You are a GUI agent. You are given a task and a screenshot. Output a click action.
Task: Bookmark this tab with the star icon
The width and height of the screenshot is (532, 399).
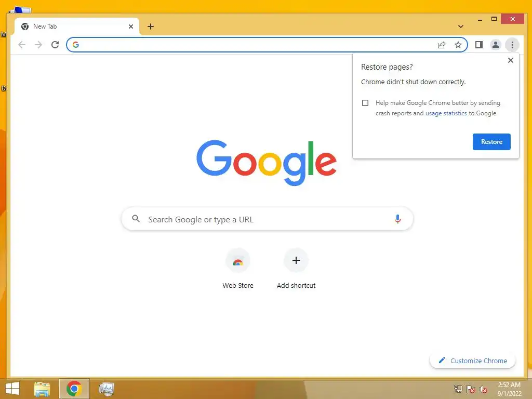(458, 45)
